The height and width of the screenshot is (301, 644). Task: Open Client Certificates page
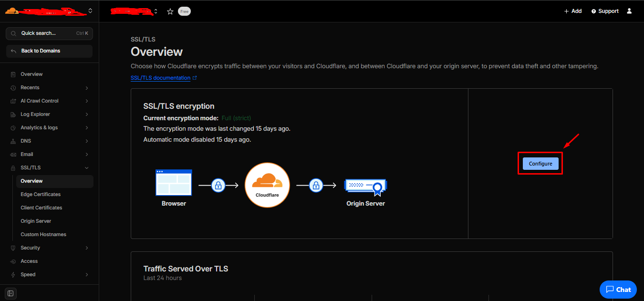click(x=42, y=208)
